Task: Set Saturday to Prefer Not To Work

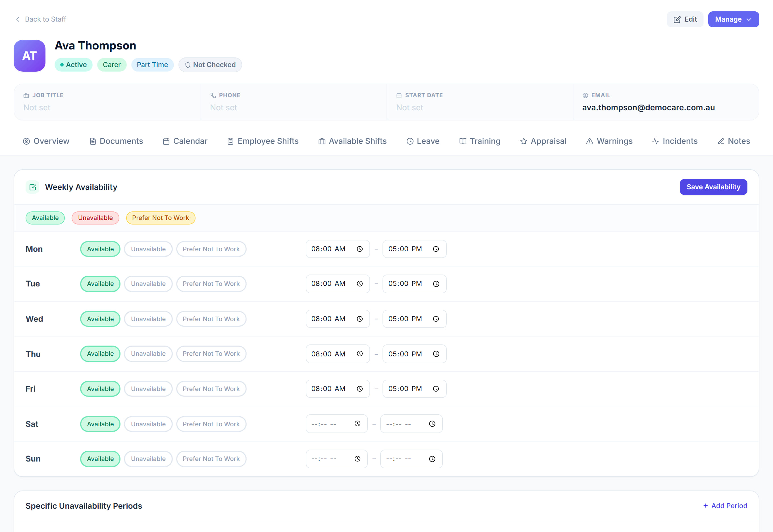Action: point(211,424)
